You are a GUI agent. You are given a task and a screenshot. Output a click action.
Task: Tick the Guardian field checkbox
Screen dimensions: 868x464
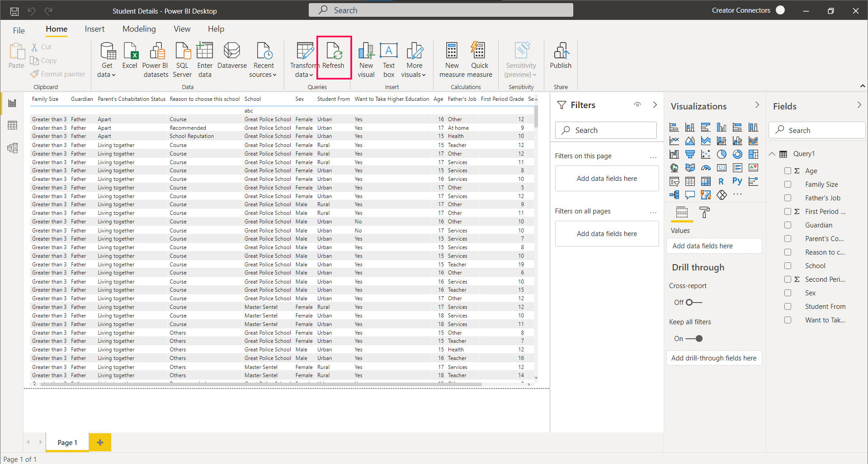click(788, 225)
